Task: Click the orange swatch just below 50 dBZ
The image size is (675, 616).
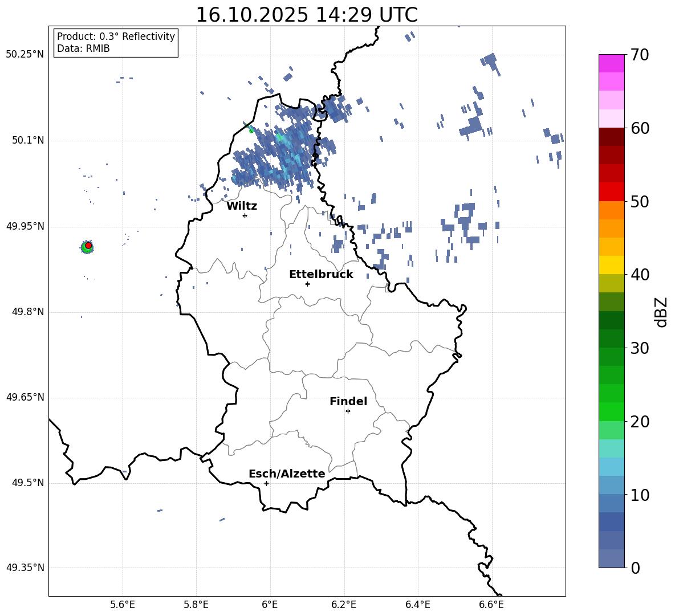Action: (x=612, y=210)
